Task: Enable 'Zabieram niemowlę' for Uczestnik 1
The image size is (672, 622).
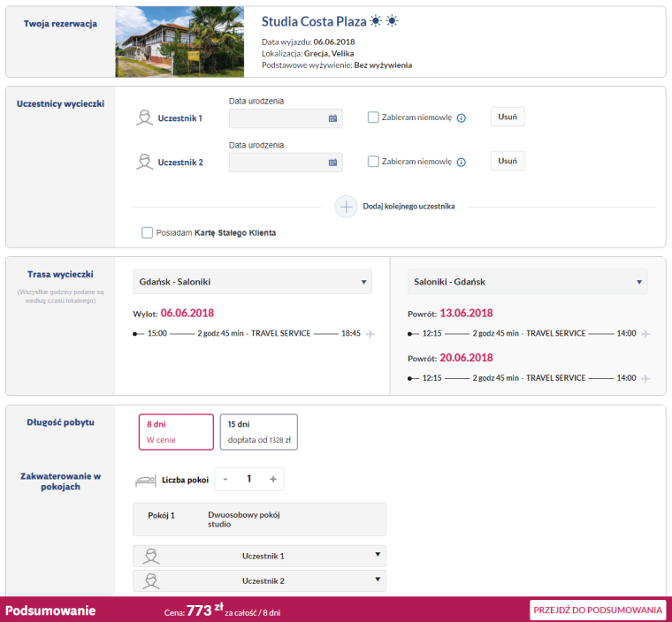Action: 373,118
